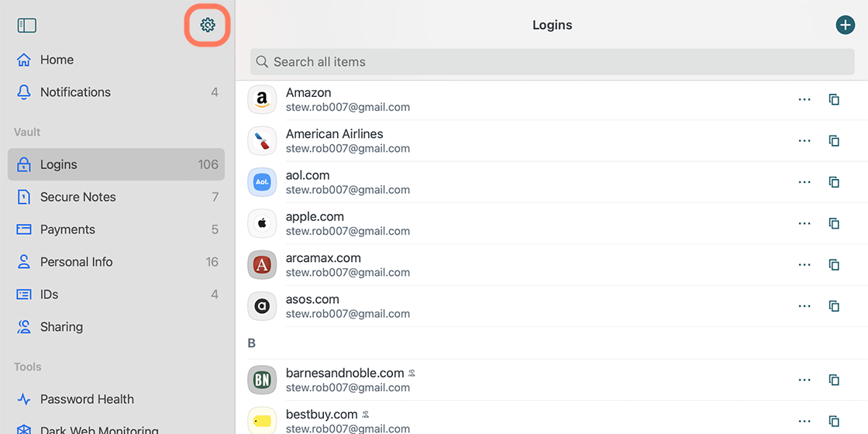Open the American Airlines logo icon
868x434 pixels.
point(262,140)
